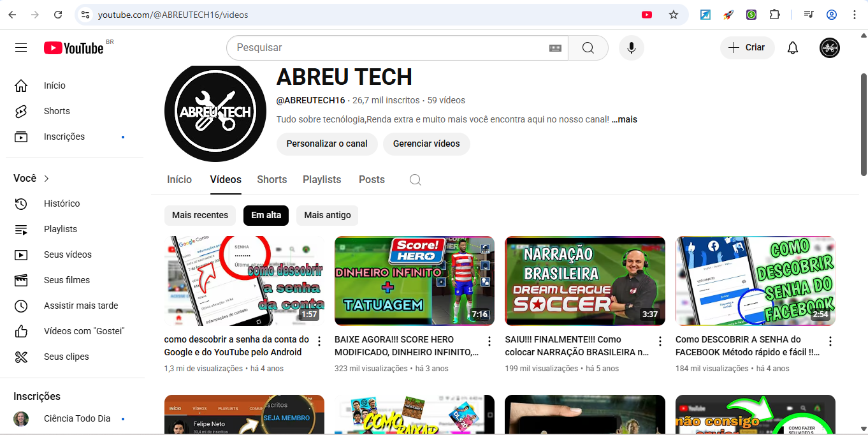
Task: Expand channel description with ...mais
Action: [625, 119]
